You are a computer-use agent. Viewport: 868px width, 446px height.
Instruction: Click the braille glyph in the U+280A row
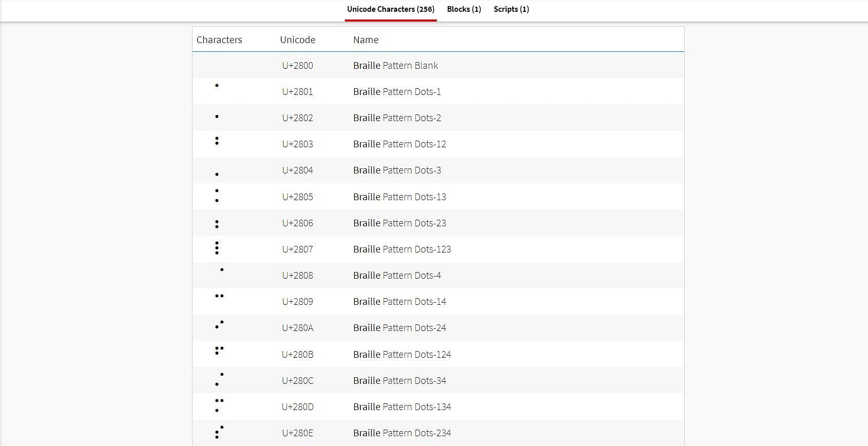(x=219, y=324)
